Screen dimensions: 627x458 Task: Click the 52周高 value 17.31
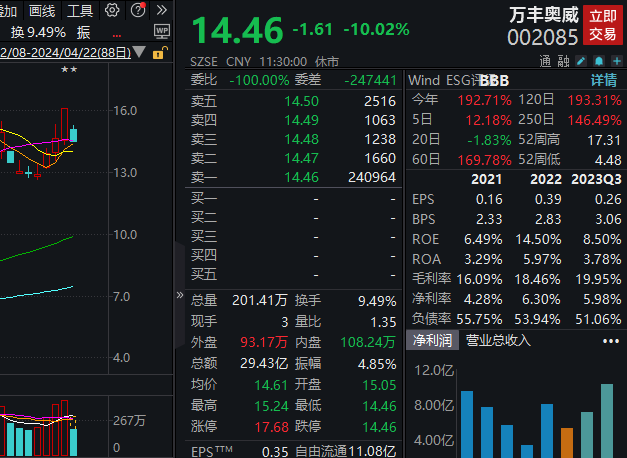[604, 140]
